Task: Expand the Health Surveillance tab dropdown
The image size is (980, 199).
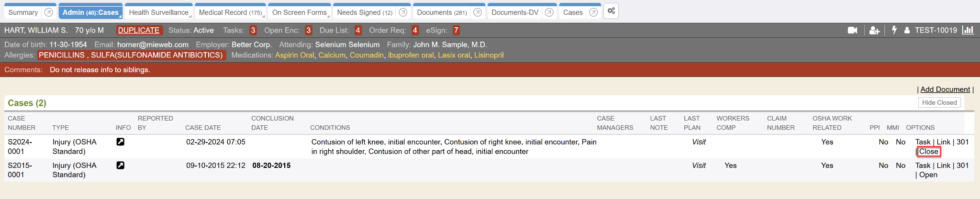Action: [x=190, y=17]
